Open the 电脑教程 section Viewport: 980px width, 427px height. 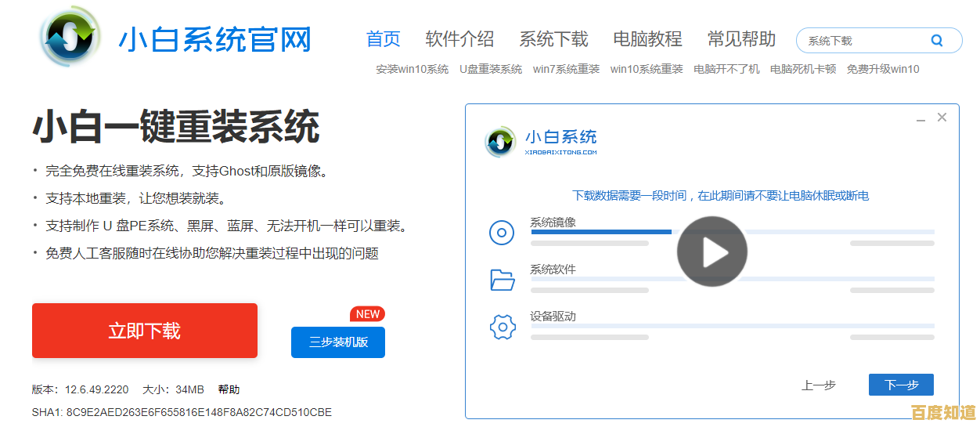pos(647,39)
